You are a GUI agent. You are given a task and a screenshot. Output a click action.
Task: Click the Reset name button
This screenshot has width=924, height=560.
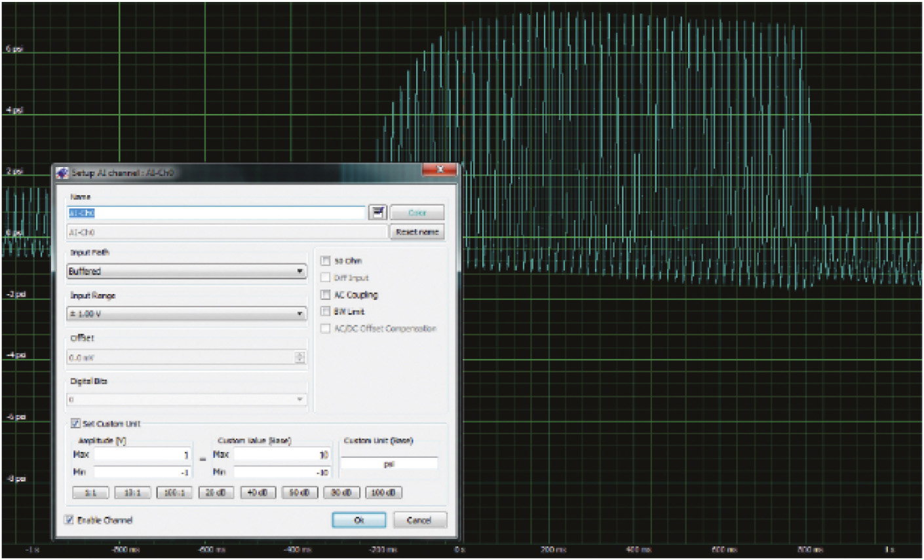[417, 232]
